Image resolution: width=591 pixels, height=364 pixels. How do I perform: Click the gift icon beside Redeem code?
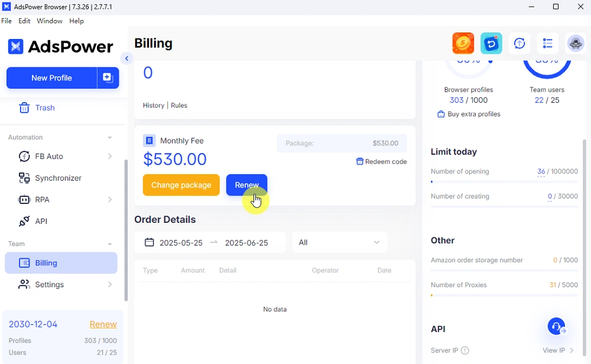[359, 161]
